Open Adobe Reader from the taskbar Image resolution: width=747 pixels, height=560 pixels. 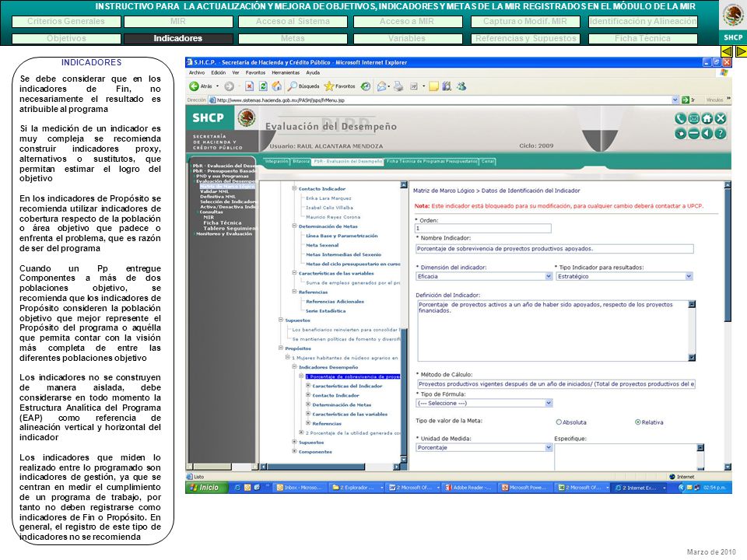tap(468, 488)
